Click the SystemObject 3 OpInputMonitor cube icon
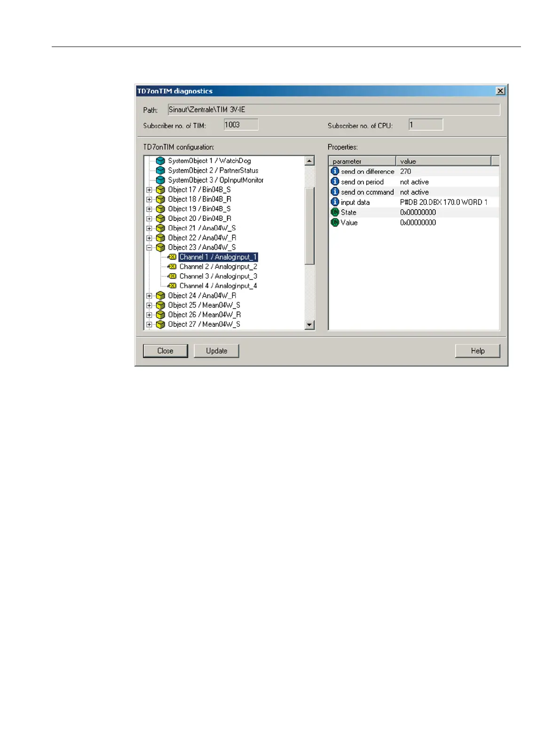This screenshot has height=746, width=560. click(160, 180)
